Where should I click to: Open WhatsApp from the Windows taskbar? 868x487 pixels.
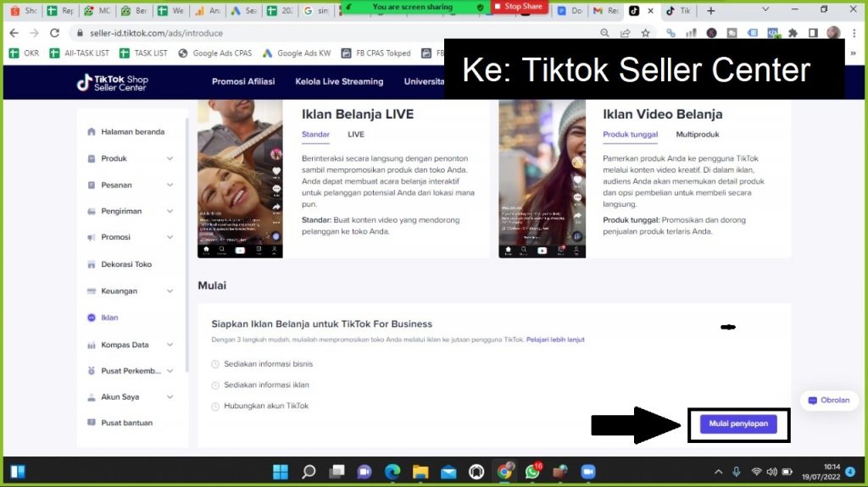coord(532,472)
